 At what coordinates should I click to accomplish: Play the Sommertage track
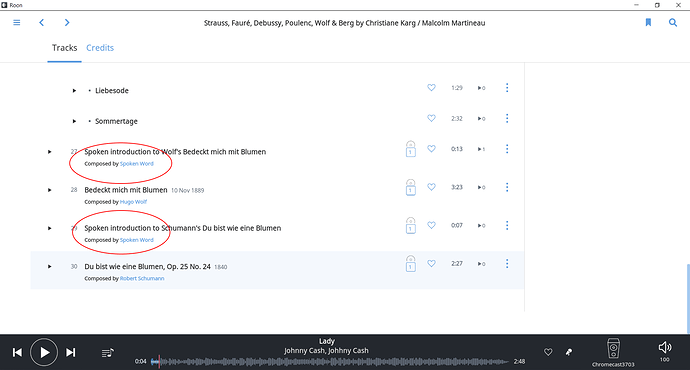(74, 121)
